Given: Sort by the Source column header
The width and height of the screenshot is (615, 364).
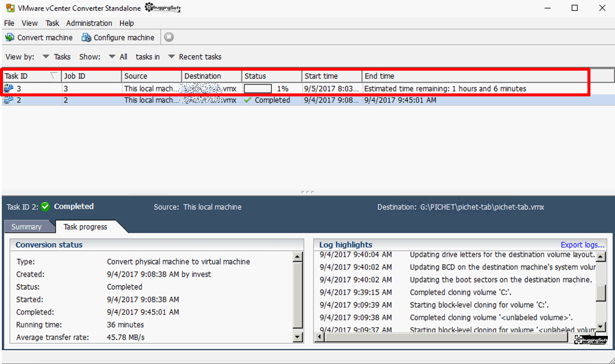Looking at the screenshot, I should 152,76.
